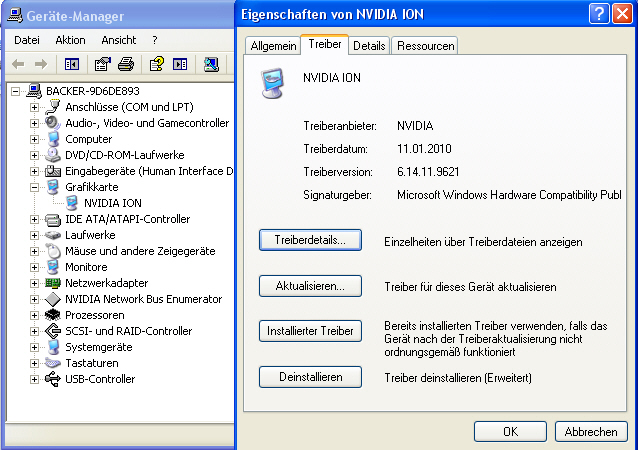Click the SCSI- und RAID-Controller icon
Screen dimensions: 638x450
pos(53,331)
